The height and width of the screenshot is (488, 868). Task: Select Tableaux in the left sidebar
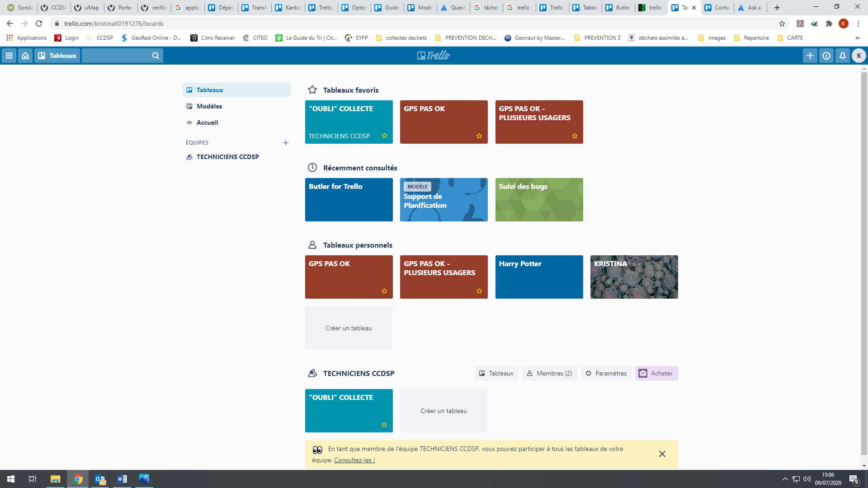click(x=236, y=90)
